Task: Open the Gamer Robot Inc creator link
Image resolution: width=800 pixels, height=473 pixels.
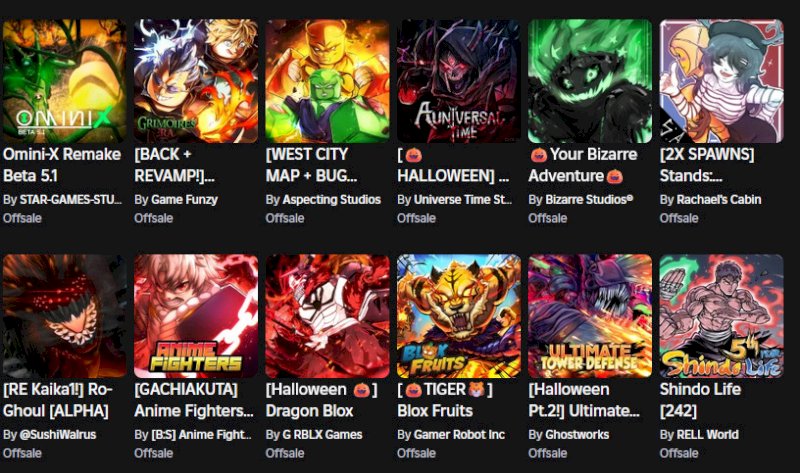Action: click(459, 435)
